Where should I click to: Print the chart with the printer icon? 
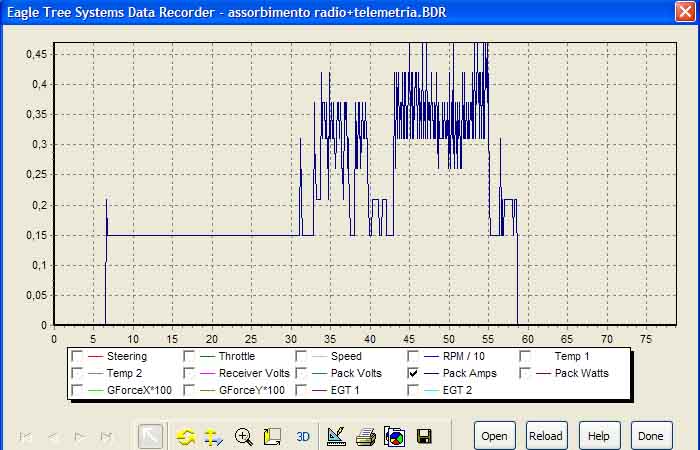pos(366,436)
